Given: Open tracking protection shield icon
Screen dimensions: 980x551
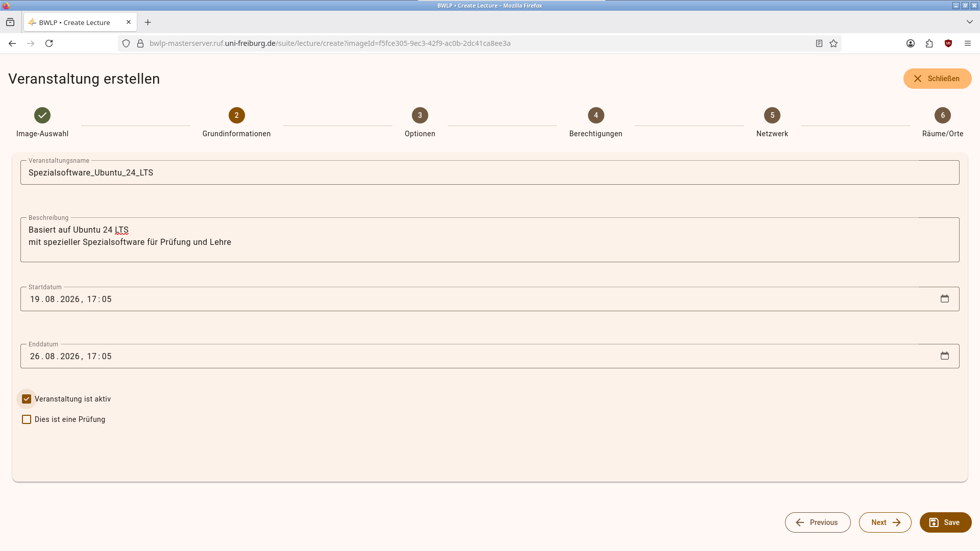Looking at the screenshot, I should pyautogui.click(x=126, y=43).
